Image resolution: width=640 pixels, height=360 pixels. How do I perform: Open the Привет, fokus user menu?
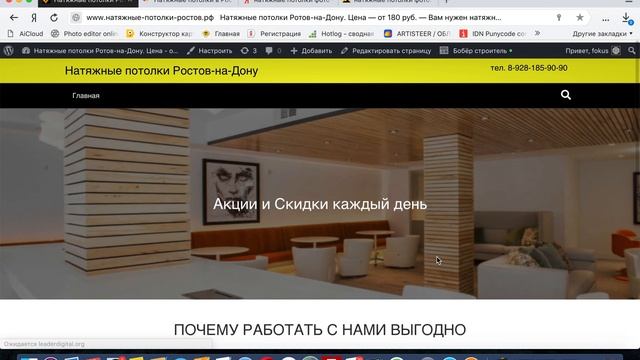593,51
